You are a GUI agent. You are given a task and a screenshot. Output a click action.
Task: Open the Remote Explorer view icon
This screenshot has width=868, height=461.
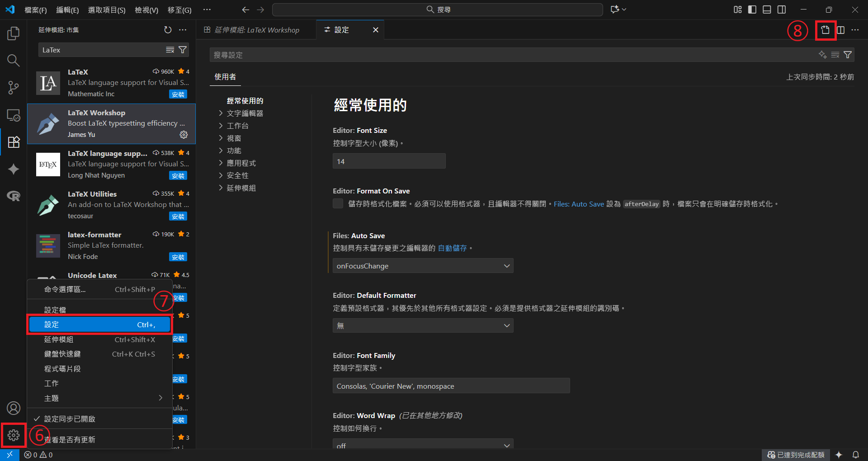click(14, 115)
